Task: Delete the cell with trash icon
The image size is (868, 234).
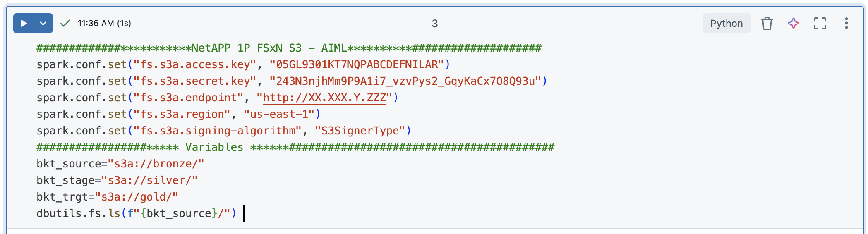Action: tap(767, 23)
